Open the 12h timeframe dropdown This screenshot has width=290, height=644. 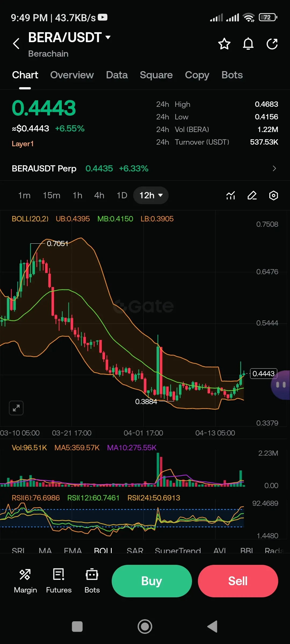point(151,195)
